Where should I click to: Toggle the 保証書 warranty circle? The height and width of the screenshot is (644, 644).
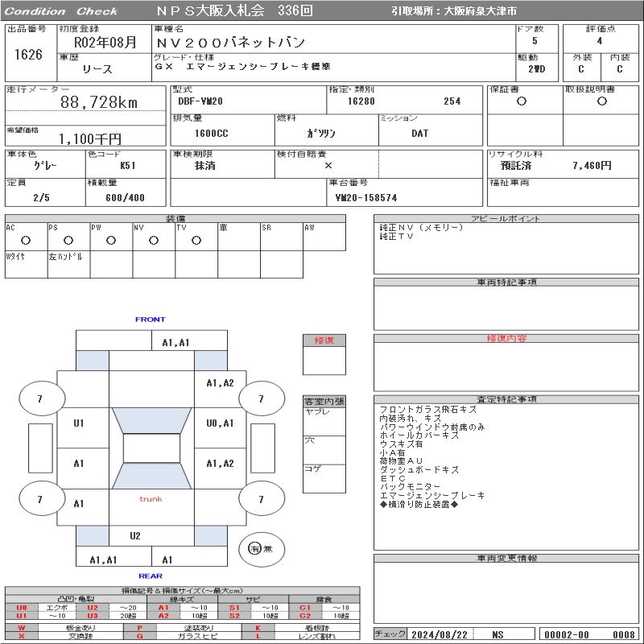pyautogui.click(x=522, y=101)
